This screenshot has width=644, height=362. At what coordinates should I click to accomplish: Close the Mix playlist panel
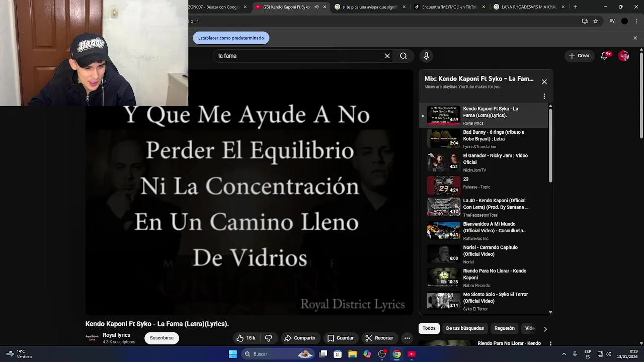(x=544, y=82)
